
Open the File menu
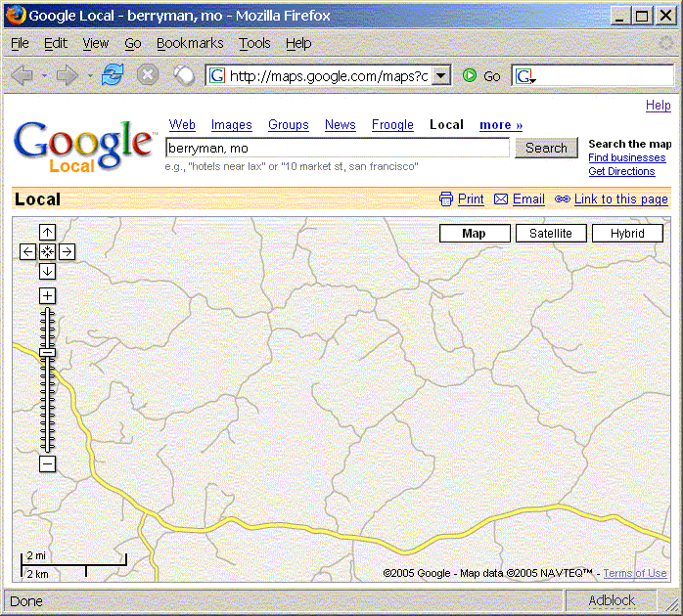point(20,43)
